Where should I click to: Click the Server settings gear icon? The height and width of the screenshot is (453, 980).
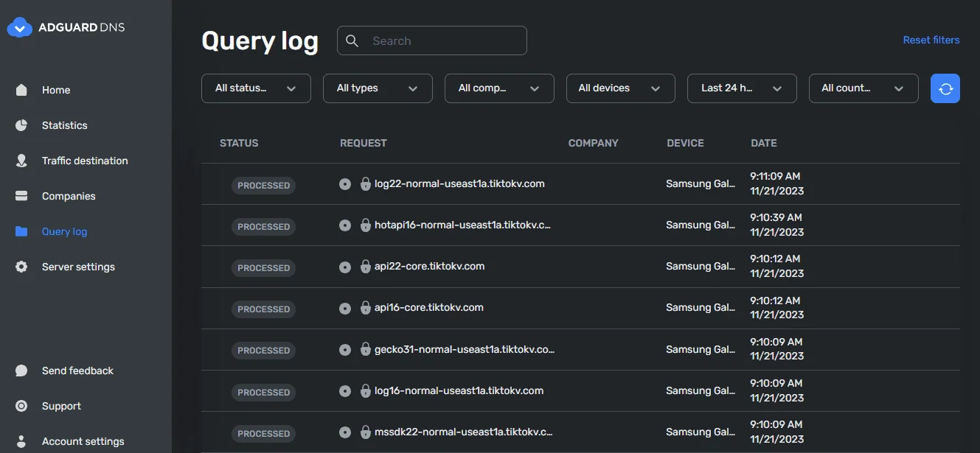tap(21, 267)
